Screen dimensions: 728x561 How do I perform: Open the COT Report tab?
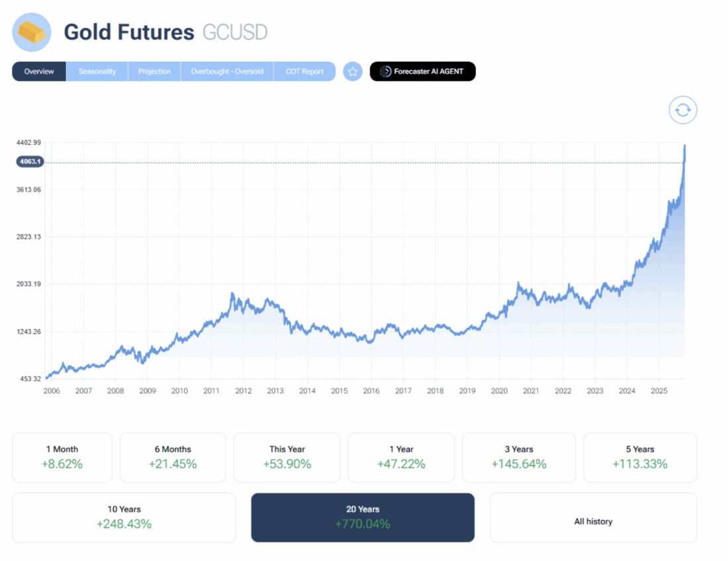304,72
